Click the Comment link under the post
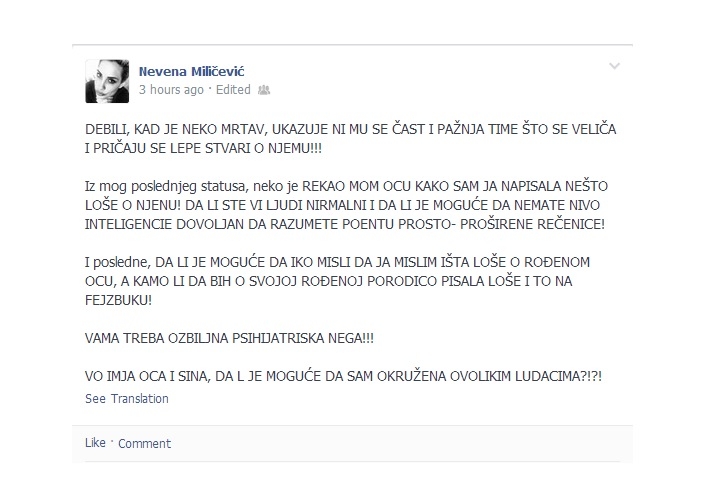The image size is (712, 495). tap(144, 443)
